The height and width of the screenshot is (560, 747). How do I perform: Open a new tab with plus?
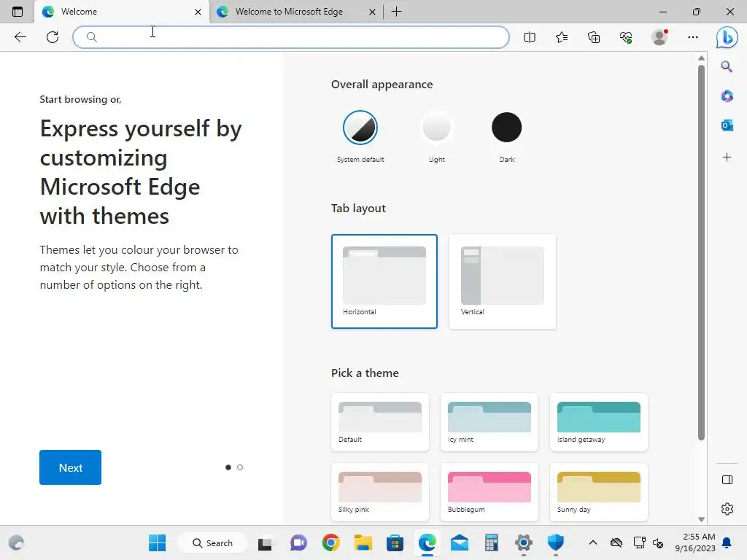pos(396,12)
